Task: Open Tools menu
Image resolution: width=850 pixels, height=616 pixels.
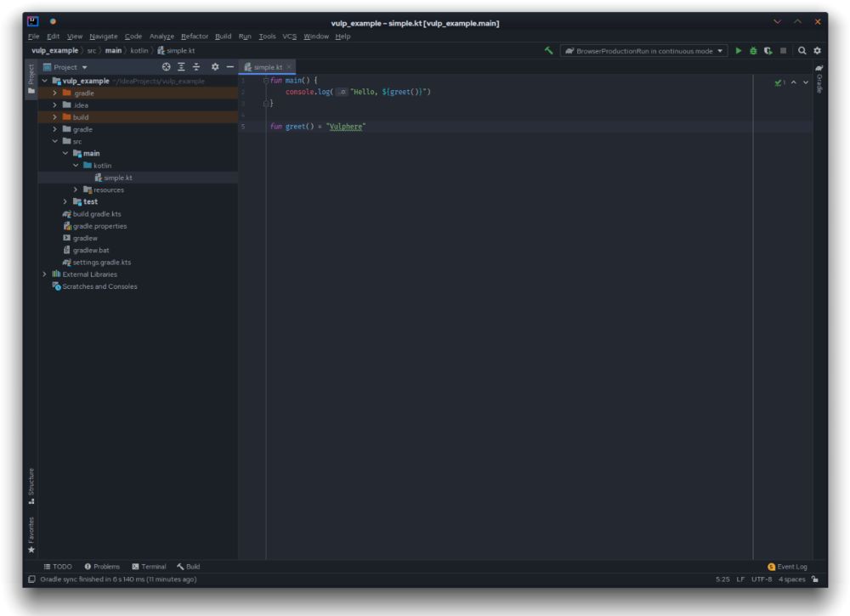Action: pyautogui.click(x=267, y=37)
